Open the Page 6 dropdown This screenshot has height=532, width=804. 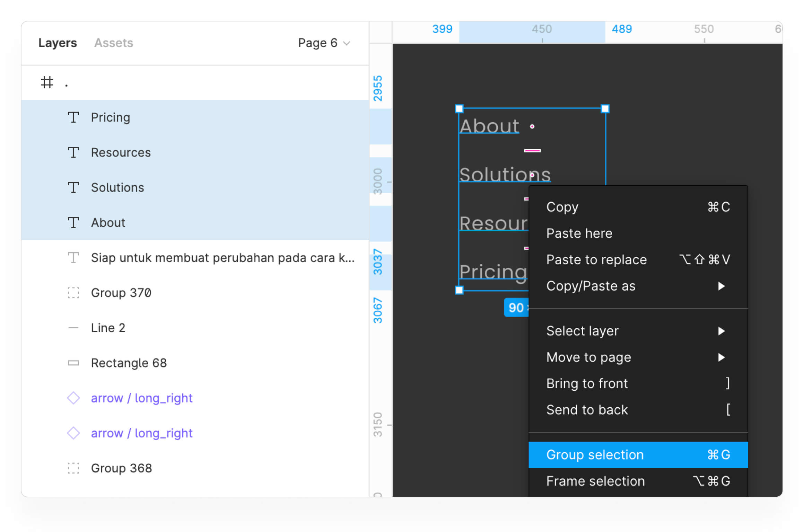click(324, 43)
